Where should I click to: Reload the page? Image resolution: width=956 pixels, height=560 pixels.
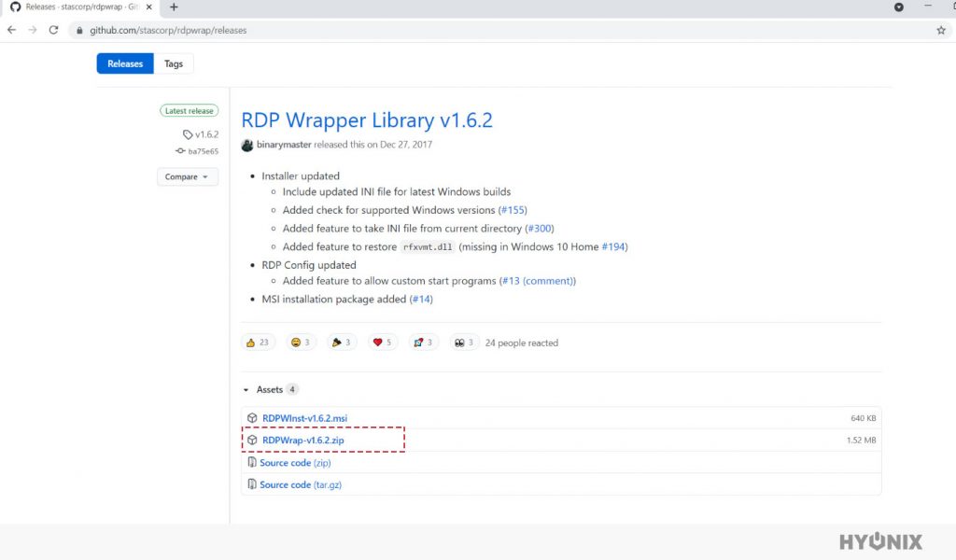coord(53,30)
